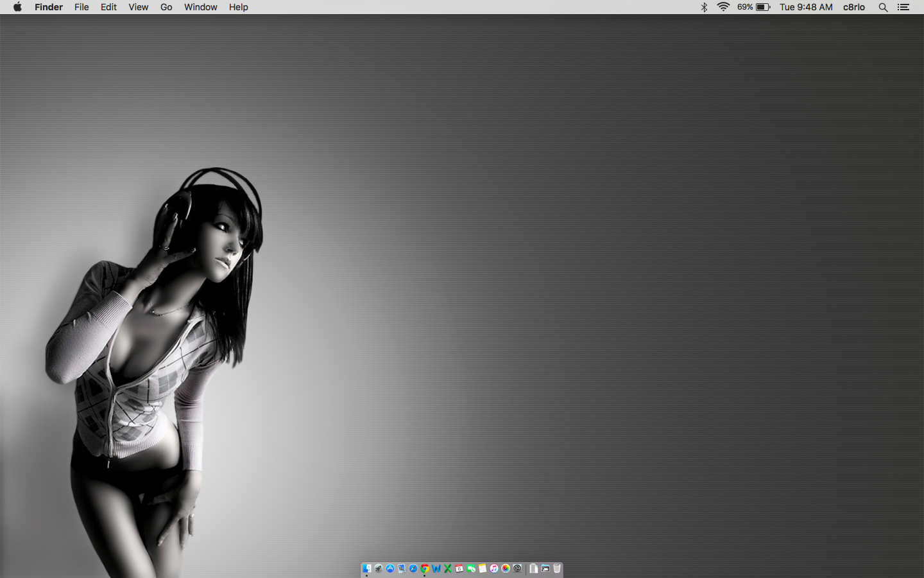Open the App Store Dock icon
This screenshot has width=924, height=578.
390,568
